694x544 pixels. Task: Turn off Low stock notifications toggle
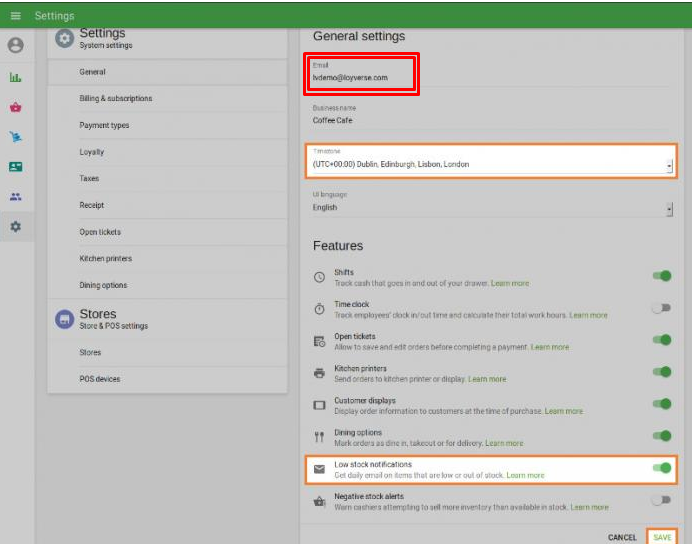(x=661, y=467)
